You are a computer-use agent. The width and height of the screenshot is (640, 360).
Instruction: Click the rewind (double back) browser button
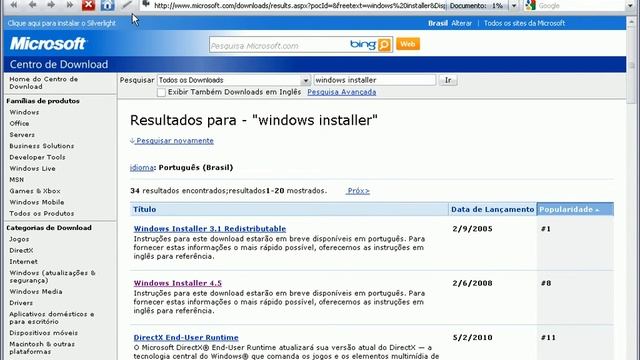13,5
